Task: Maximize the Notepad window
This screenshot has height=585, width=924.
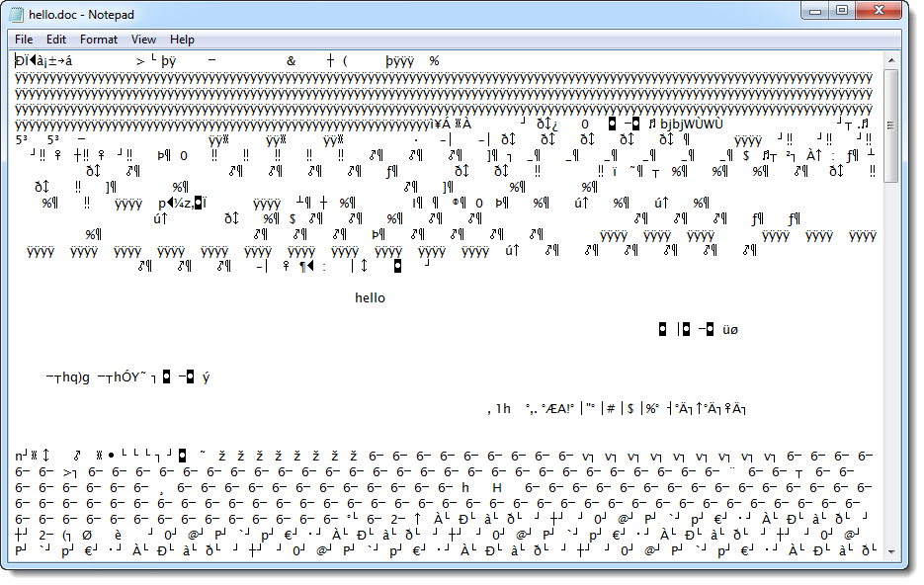Action: (841, 10)
